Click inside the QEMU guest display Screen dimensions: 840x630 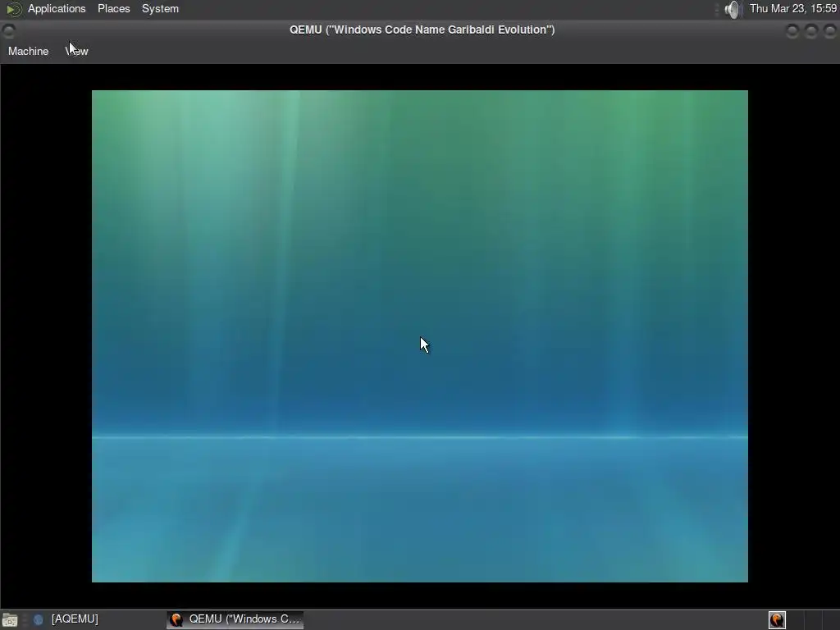(x=419, y=336)
